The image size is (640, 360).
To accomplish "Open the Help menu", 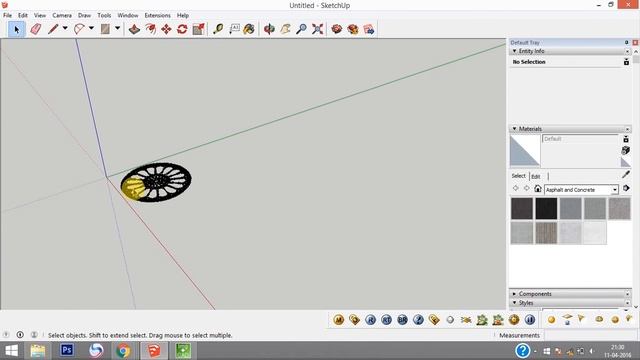I will [182, 15].
